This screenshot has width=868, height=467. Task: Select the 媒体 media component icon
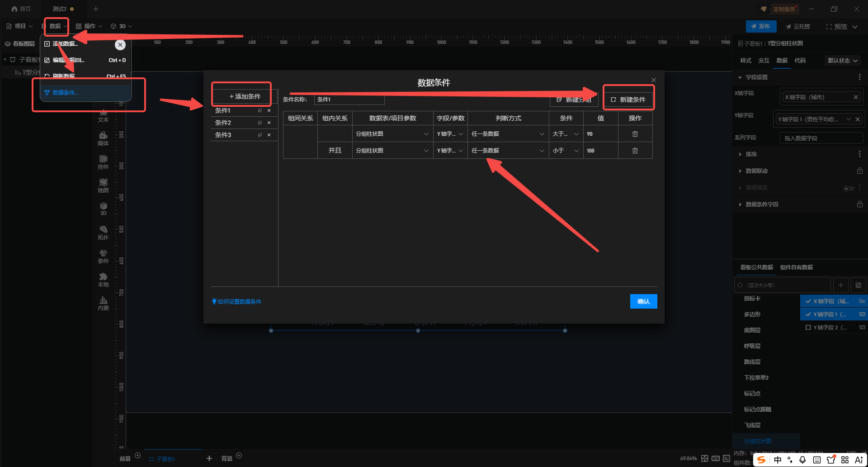point(103,138)
